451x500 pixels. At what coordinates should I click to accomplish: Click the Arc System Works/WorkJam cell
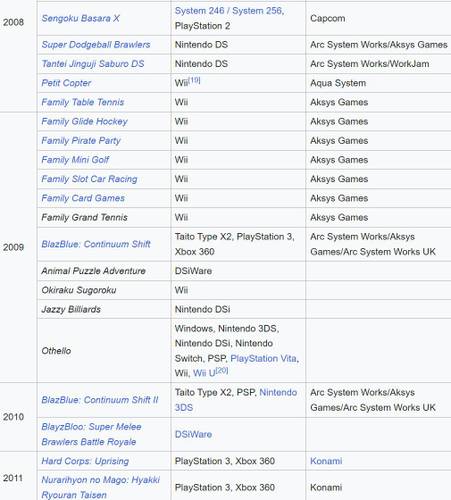click(378, 64)
